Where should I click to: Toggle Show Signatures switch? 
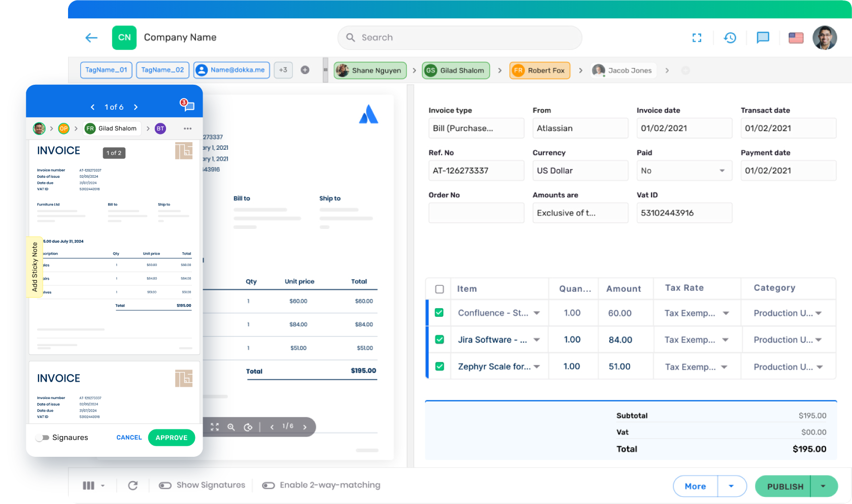click(x=165, y=486)
